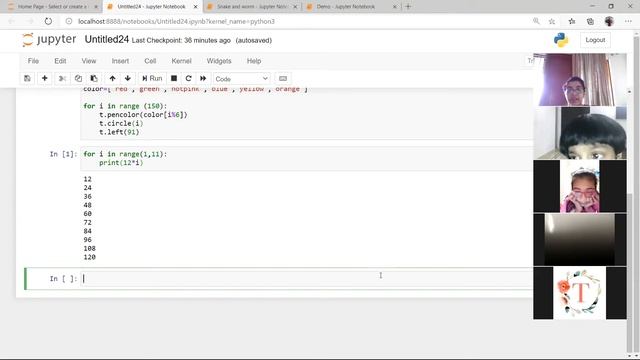Save and checkpoint the notebook via toolbar

click(27, 78)
